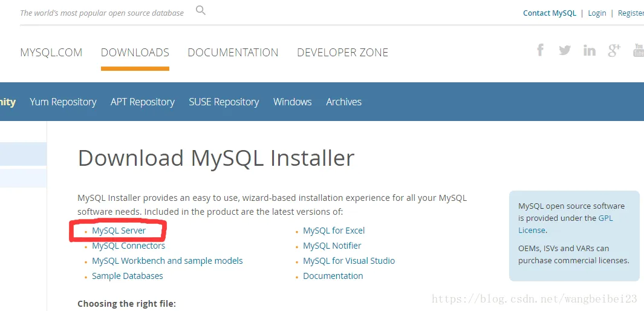Open the DEVELOPER ZONE tab

pyautogui.click(x=342, y=53)
